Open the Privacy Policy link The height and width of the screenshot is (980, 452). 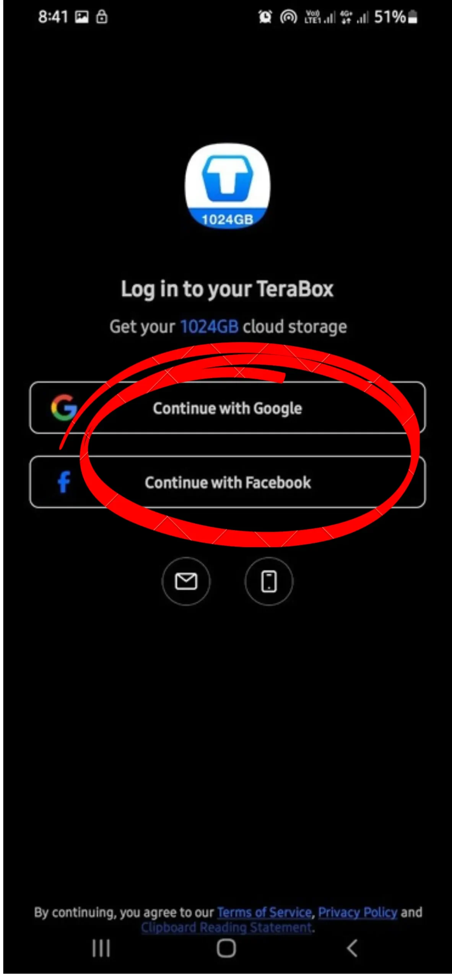point(358,912)
